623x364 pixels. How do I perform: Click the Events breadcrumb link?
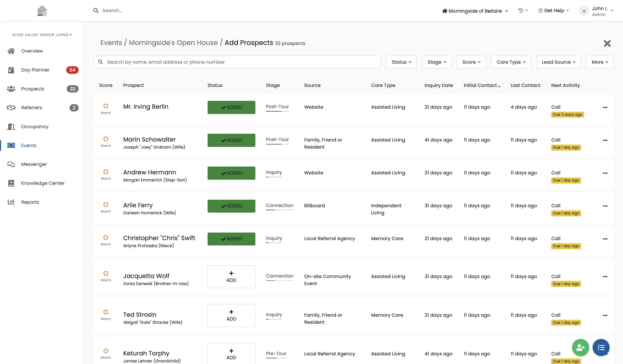111,43
